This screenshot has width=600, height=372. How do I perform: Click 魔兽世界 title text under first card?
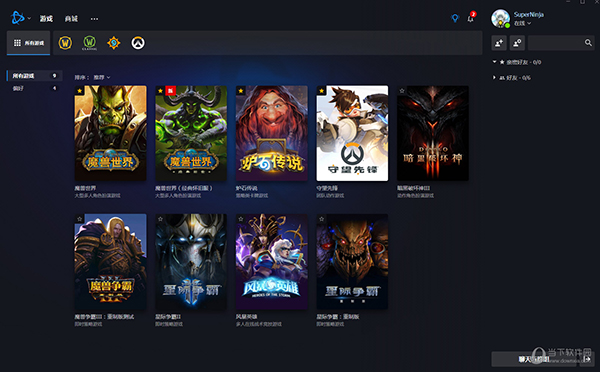[x=85, y=188]
